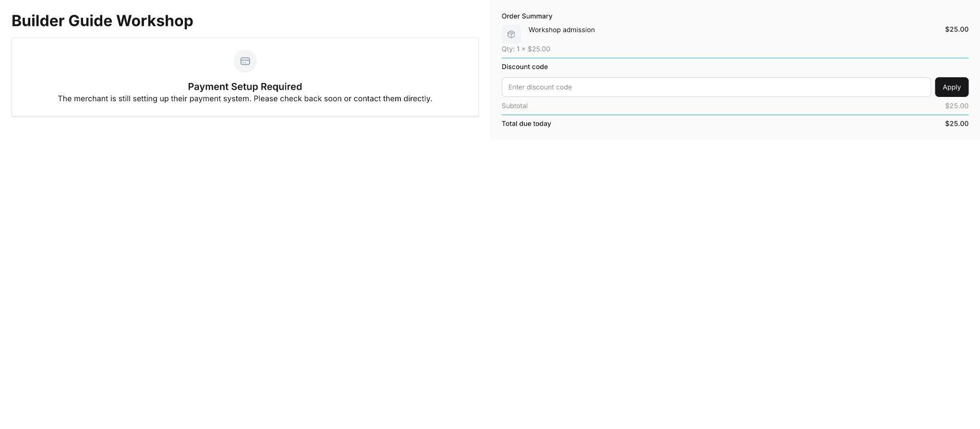Click the credit card payment icon
The image size is (980, 429).
click(245, 61)
